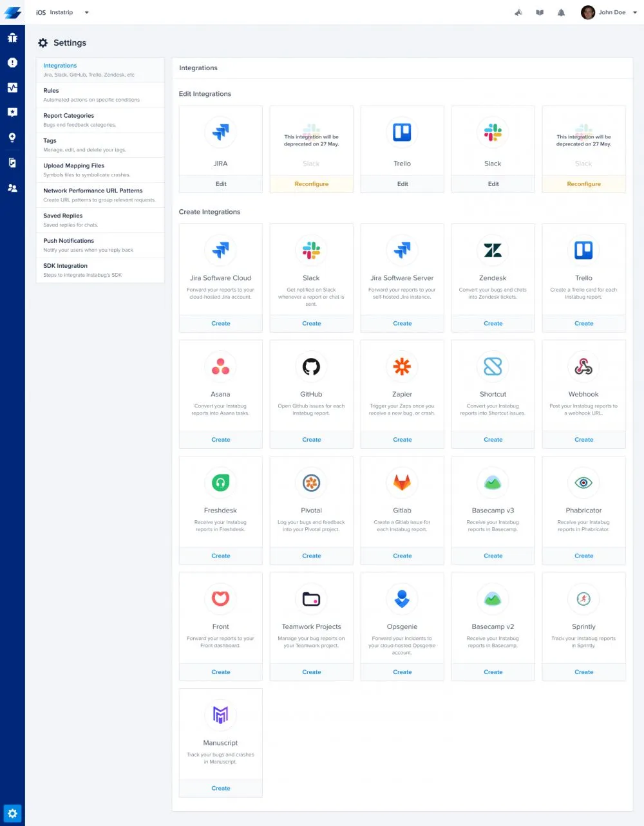Click the Zendesk logo icon
644x826 pixels.
coord(493,250)
